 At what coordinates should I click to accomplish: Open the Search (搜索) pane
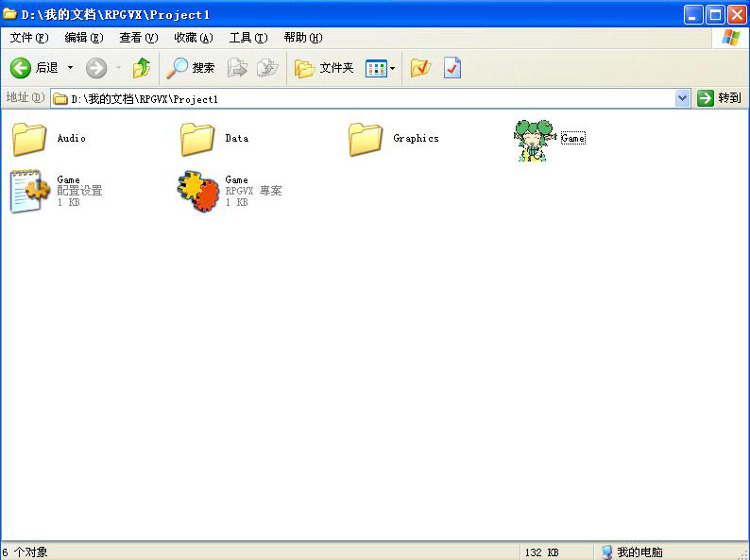pos(191,68)
